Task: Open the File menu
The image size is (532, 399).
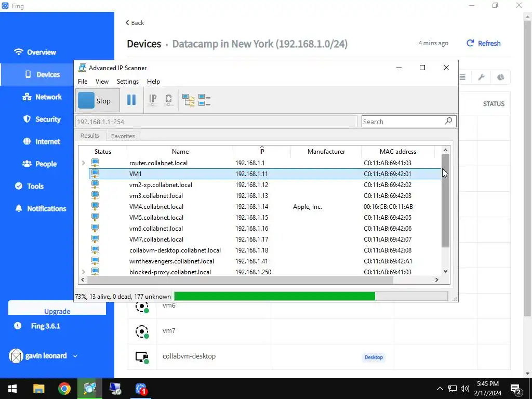Action: coord(83,82)
